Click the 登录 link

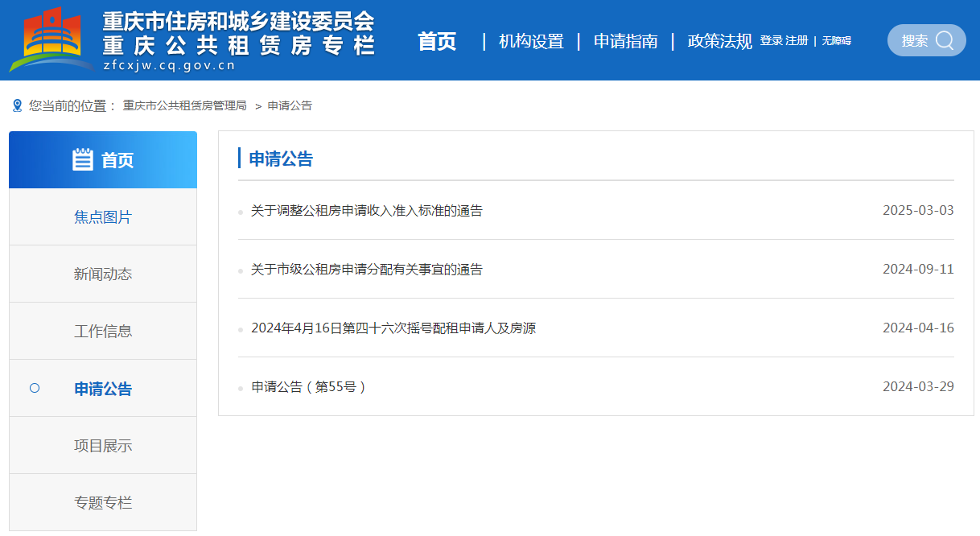[771, 40]
